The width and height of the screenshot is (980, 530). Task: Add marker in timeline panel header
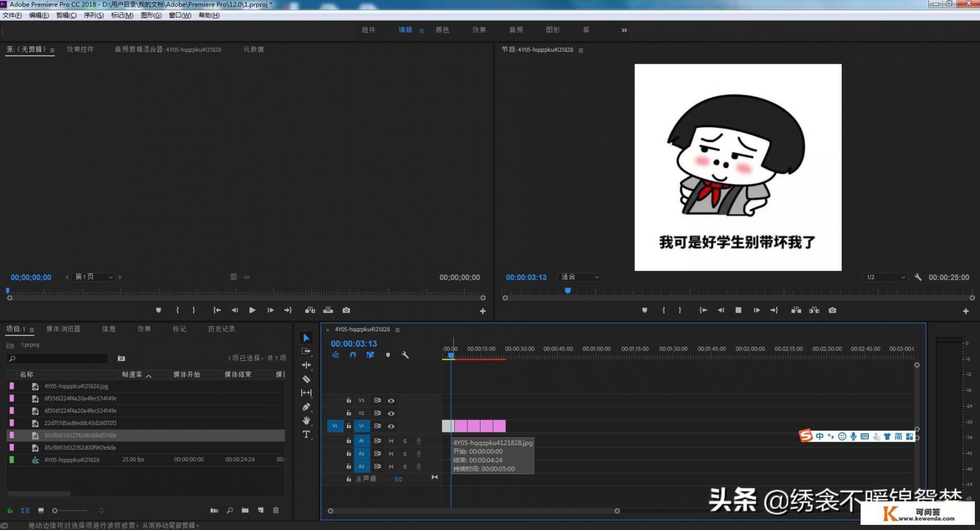[x=388, y=355]
